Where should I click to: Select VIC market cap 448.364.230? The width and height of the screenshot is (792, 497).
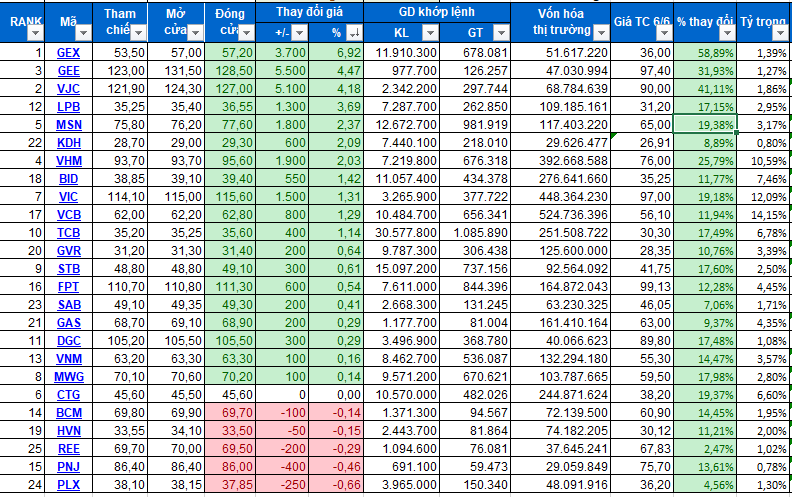[x=561, y=197]
